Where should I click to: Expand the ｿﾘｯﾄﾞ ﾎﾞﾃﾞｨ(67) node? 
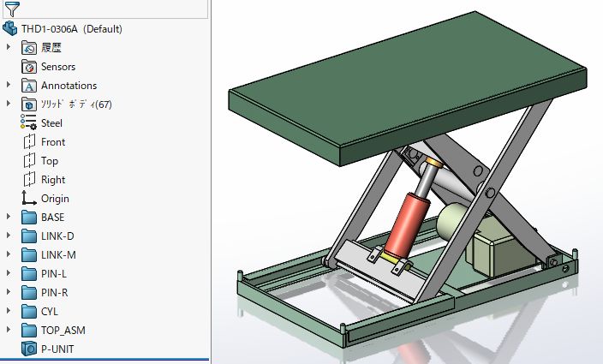[9, 104]
